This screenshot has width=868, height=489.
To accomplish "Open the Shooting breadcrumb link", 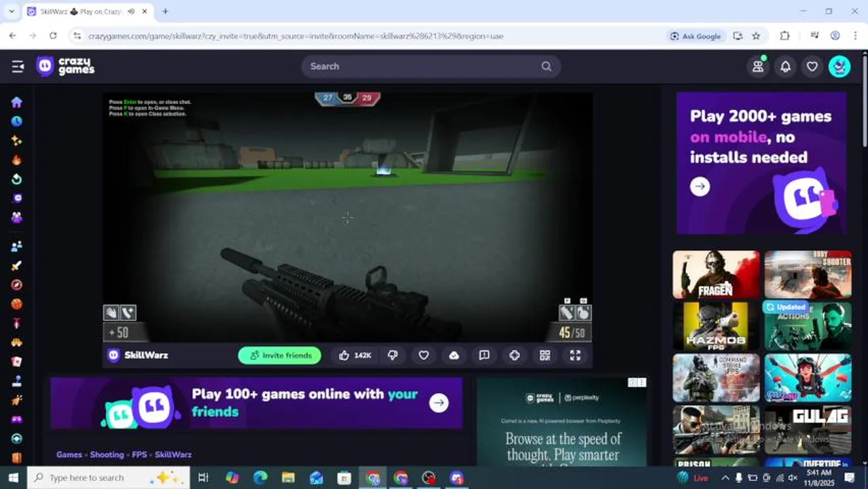I will 107,454.
